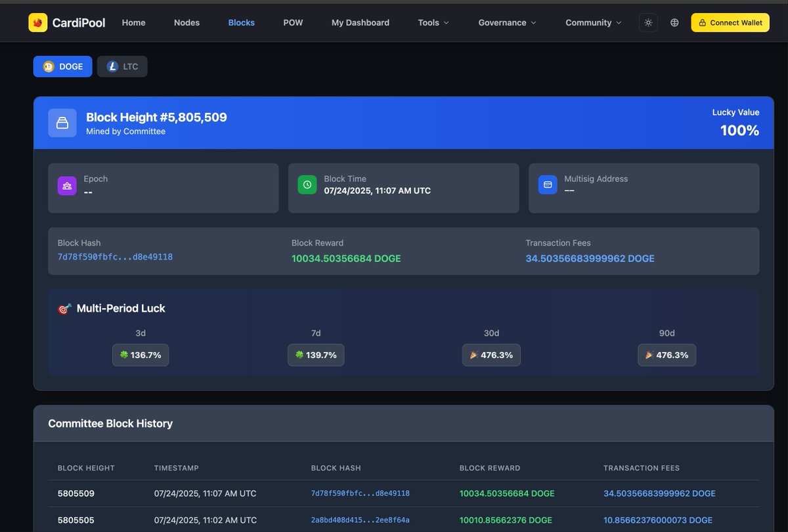Click timestamp 07/24/2025, 11:02 AM UTC
Screen dimensions: 788x532
click(x=206, y=520)
